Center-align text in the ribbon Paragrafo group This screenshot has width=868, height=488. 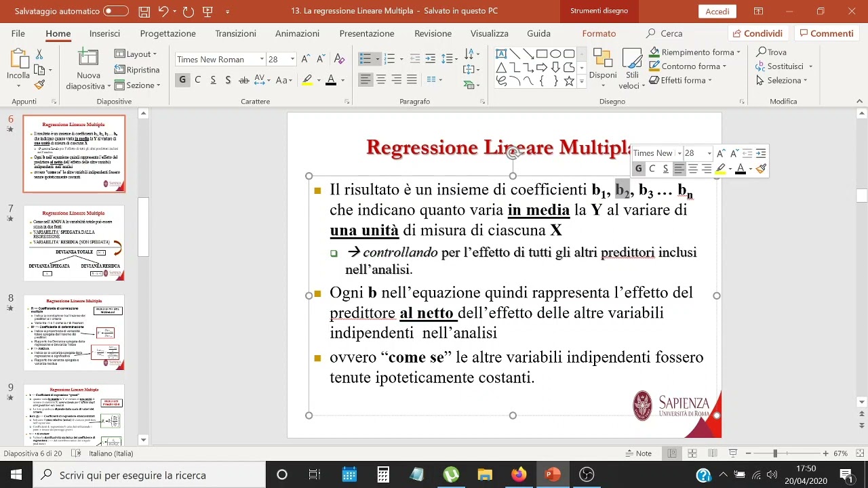click(381, 80)
